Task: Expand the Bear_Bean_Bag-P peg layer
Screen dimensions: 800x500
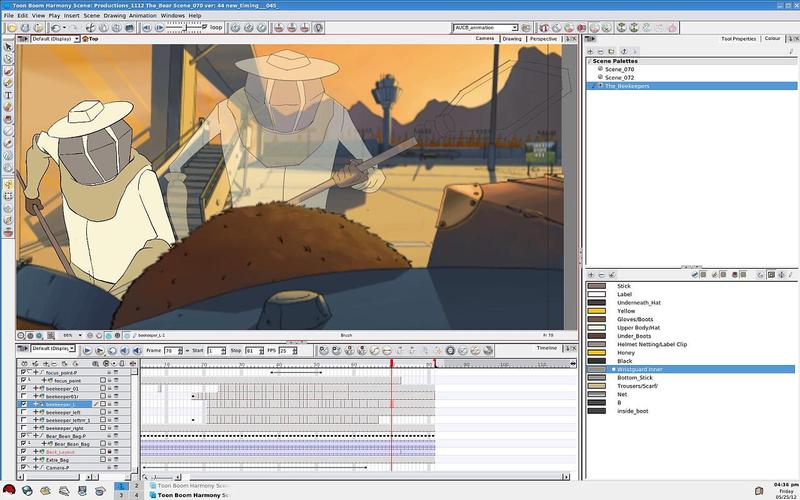Action: point(36,436)
